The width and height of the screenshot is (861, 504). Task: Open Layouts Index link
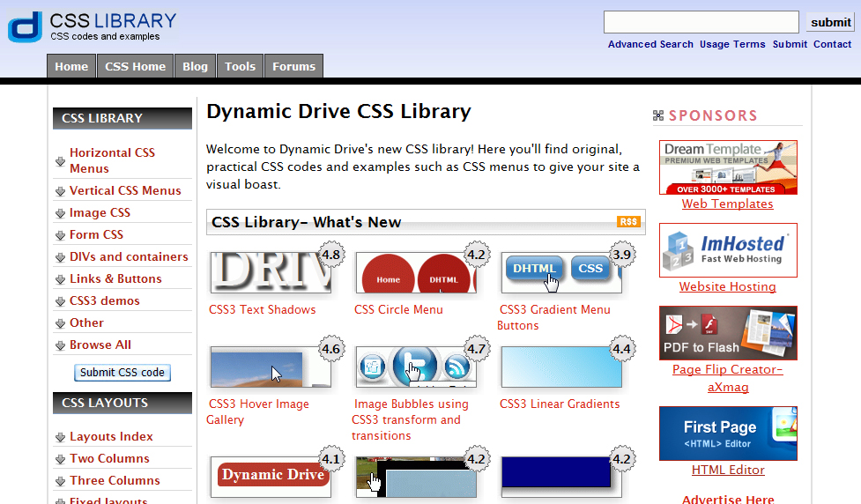[x=111, y=436]
